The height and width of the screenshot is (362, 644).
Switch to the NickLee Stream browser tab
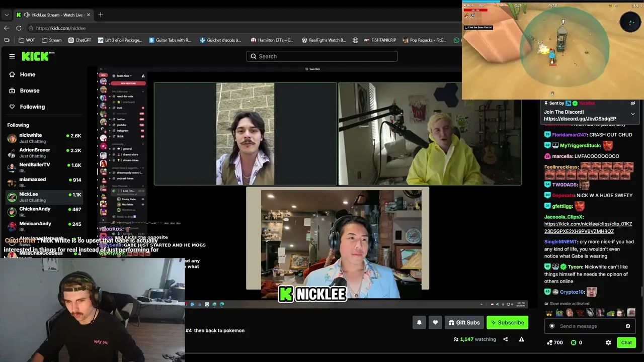point(53,15)
